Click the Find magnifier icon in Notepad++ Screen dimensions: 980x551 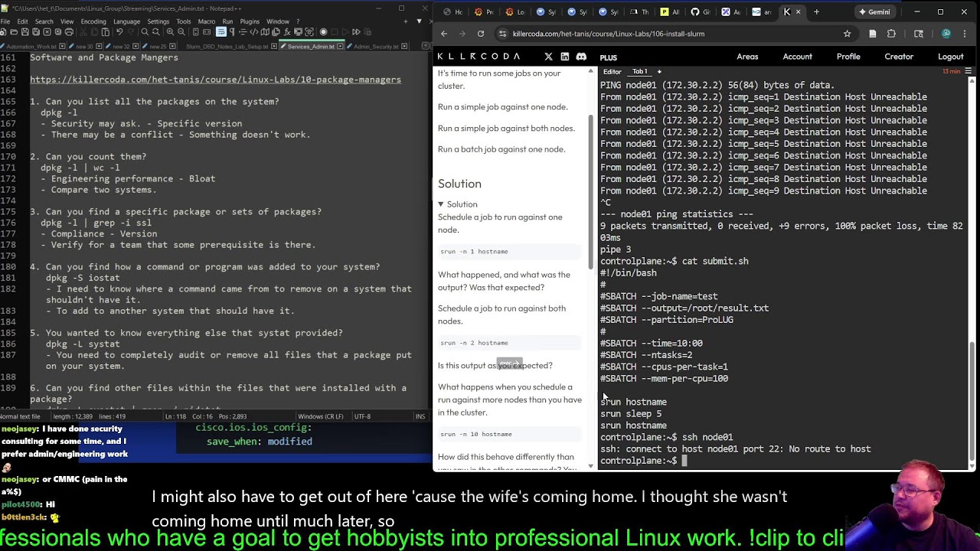tap(145, 32)
